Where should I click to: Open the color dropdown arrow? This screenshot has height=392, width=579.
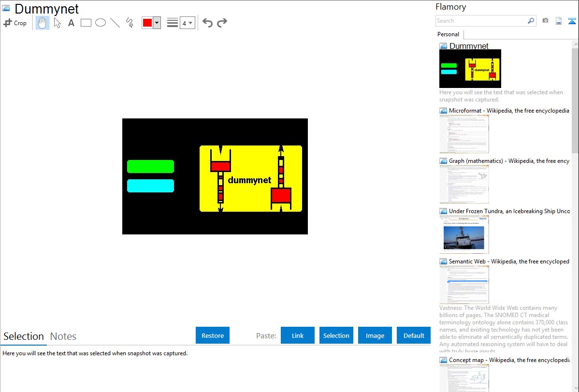pos(157,23)
